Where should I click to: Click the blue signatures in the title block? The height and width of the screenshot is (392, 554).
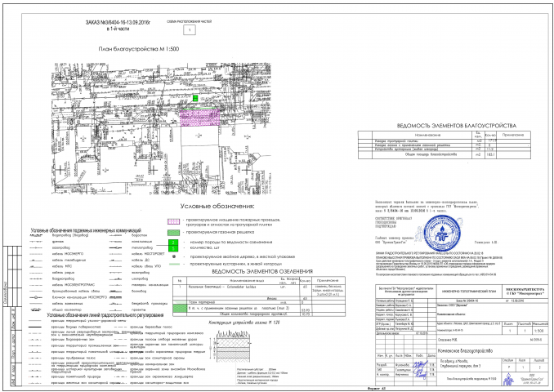click(x=421, y=370)
